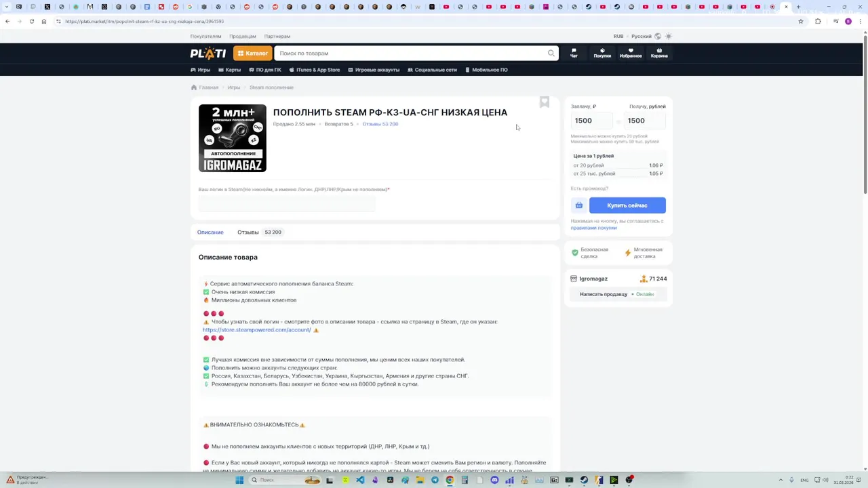Open the Каталог catalog dropdown
868x488 pixels.
(253, 54)
